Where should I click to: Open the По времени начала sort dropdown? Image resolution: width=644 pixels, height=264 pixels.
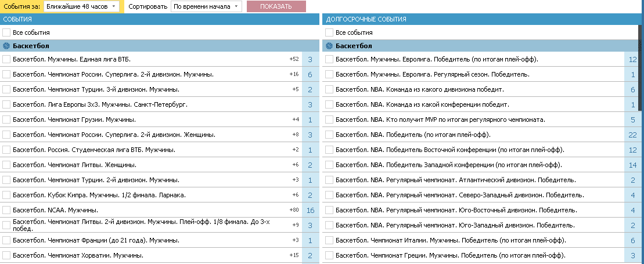206,6
